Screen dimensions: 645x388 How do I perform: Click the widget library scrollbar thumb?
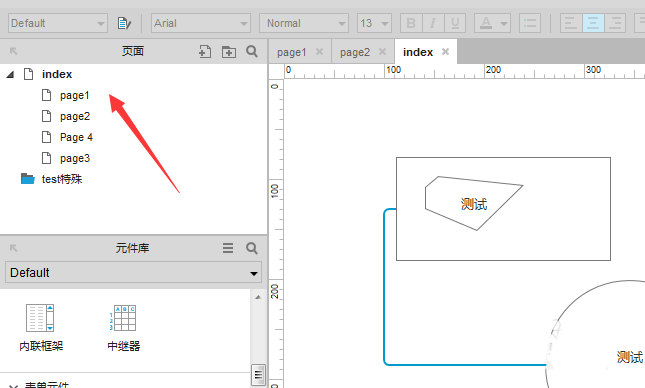[258, 374]
